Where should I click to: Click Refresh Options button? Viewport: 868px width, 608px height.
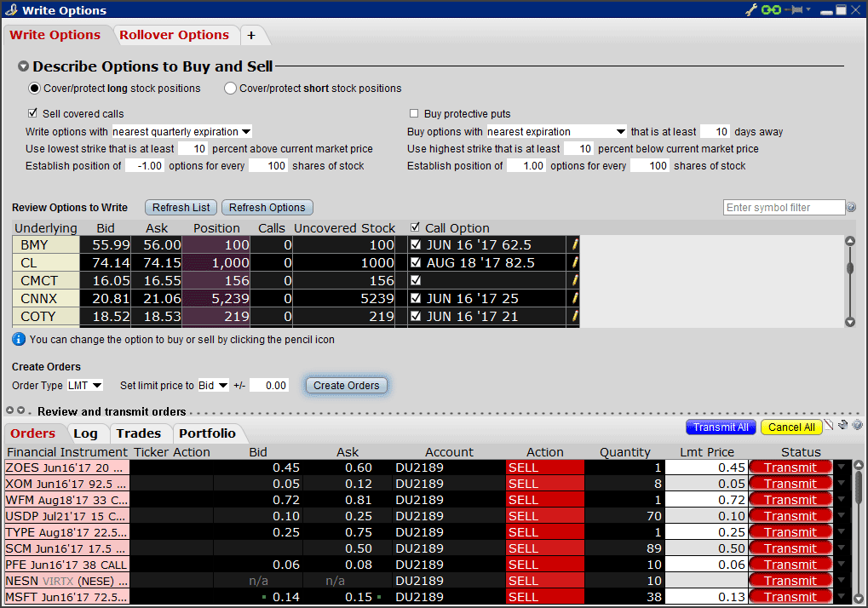[267, 208]
